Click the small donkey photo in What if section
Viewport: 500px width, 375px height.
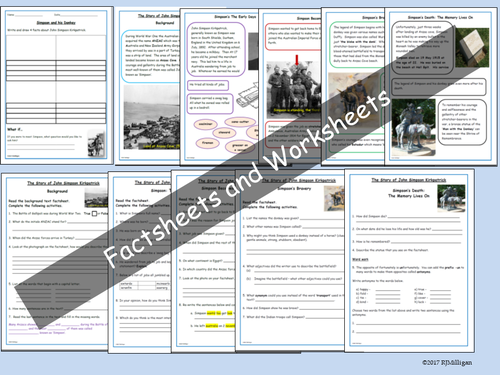coord(96,144)
